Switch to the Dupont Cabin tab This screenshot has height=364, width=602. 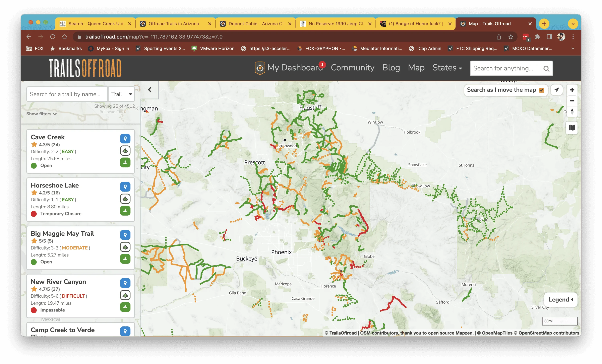(x=256, y=24)
